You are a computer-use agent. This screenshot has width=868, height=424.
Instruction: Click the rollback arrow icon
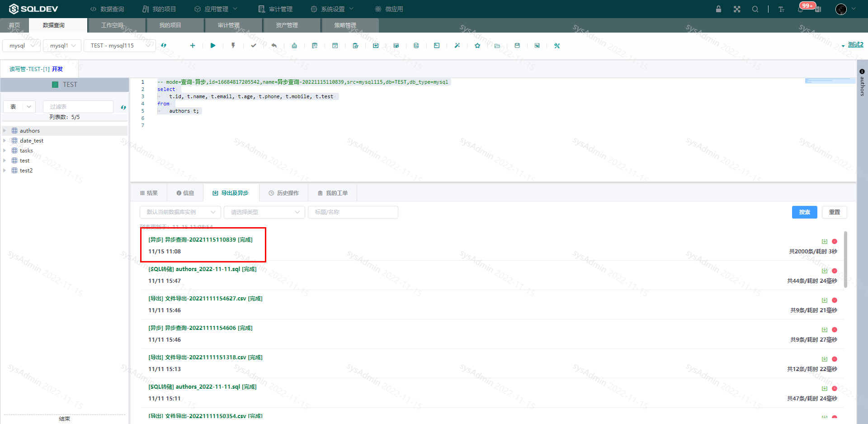coord(274,46)
